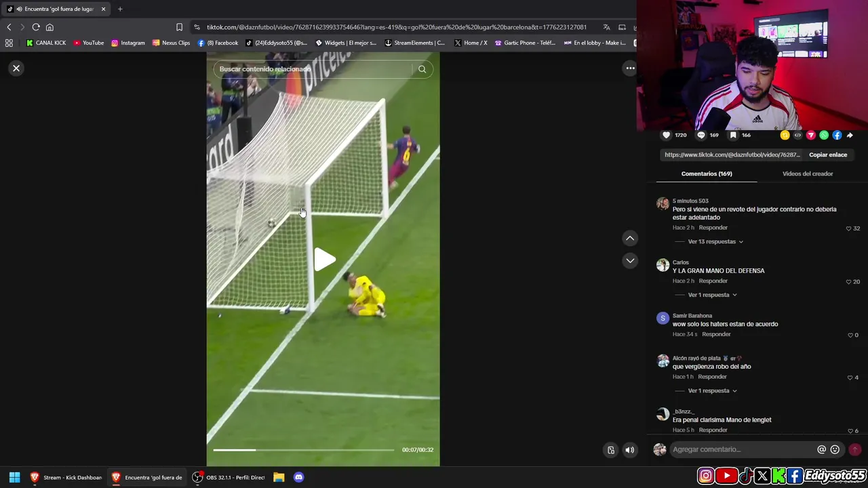Repost the video with yellow repost icon
Image resolution: width=868 pixels, height=488 pixels.
coord(785,135)
